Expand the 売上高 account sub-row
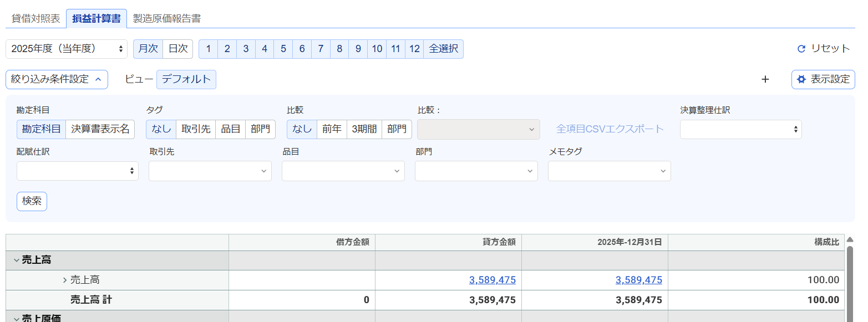The width and height of the screenshot is (868, 322). pos(65,280)
